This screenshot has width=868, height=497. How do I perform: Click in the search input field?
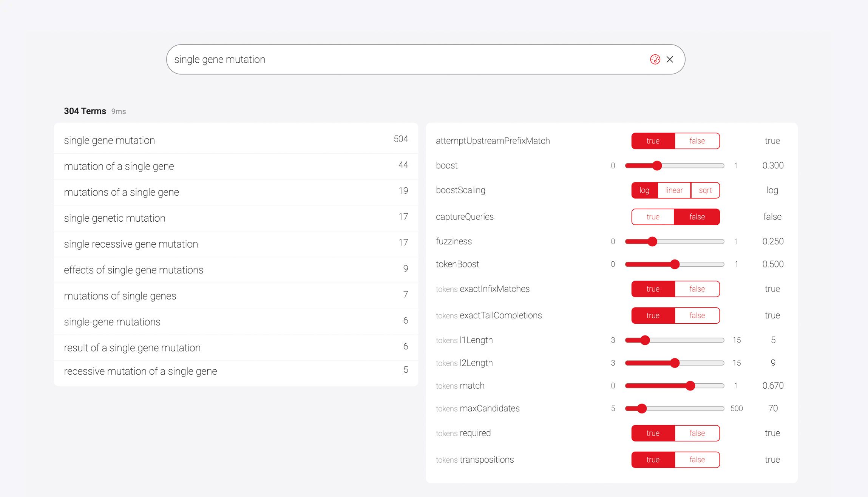(x=378, y=59)
